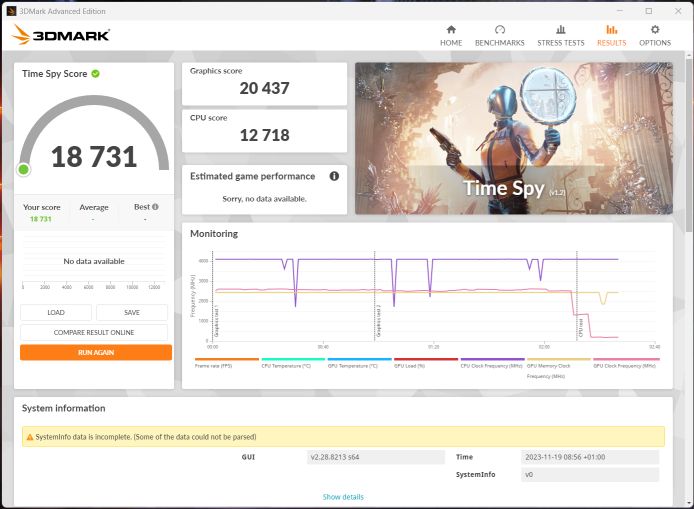Open the Results bar chart icon
Viewport: 694px width, 509px height.
click(x=612, y=30)
